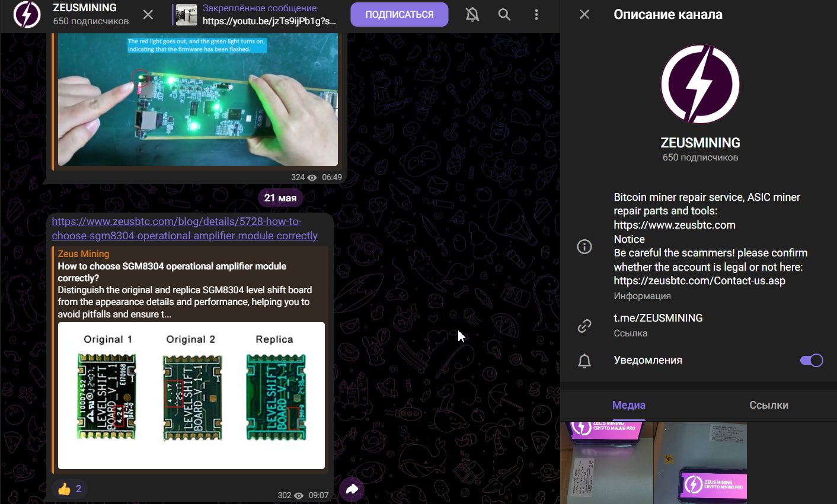Image resolution: width=837 pixels, height=504 pixels.
Task: Click the How to choose SGM8304 headline
Action: tap(172, 272)
